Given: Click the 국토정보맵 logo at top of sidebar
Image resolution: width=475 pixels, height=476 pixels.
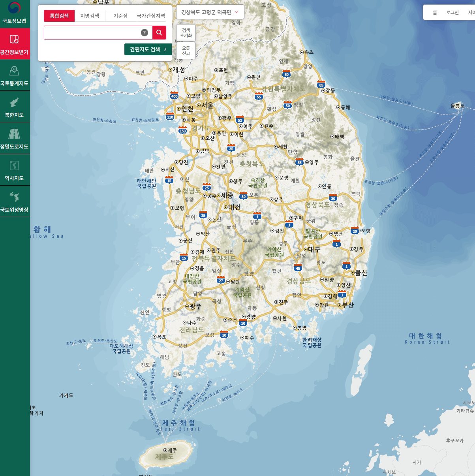Looking at the screenshot, I should 15,13.
